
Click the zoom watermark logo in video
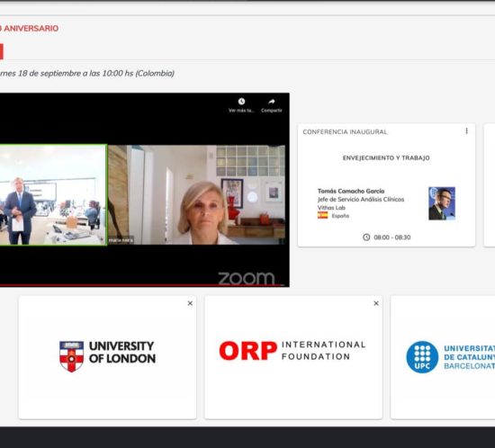point(247,278)
